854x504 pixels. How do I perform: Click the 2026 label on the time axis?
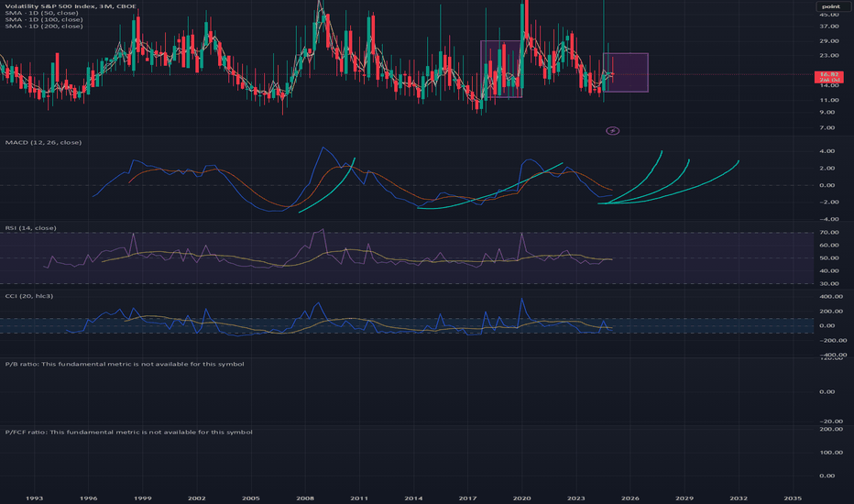tap(630, 498)
